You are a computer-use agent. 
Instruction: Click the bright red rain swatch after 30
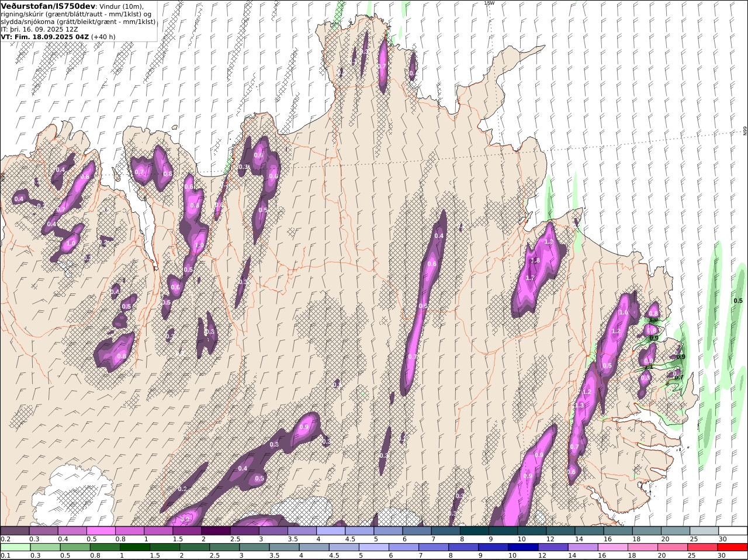click(733, 548)
